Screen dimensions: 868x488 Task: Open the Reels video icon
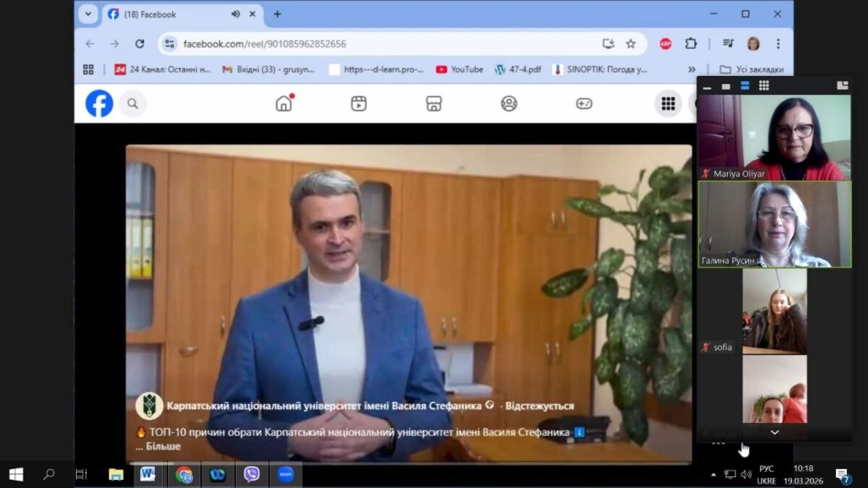(x=359, y=103)
